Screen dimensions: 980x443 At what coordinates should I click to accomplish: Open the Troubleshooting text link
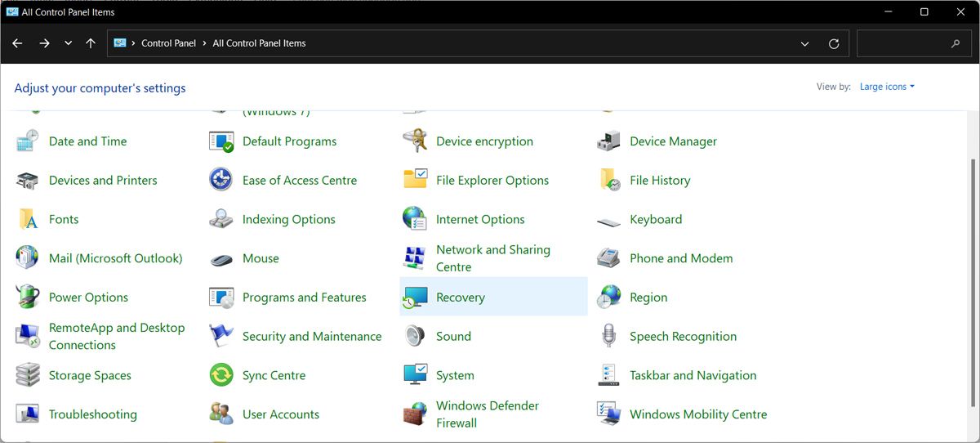pos(93,414)
